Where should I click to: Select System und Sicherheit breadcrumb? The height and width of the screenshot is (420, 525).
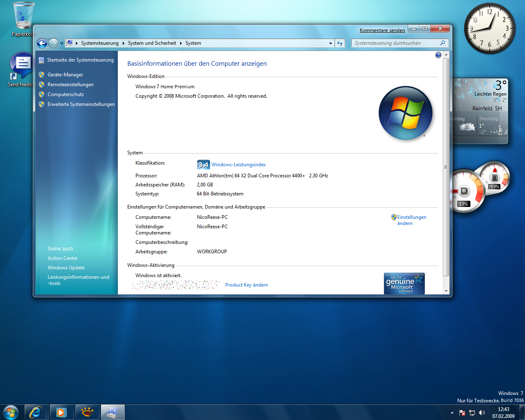tap(152, 43)
